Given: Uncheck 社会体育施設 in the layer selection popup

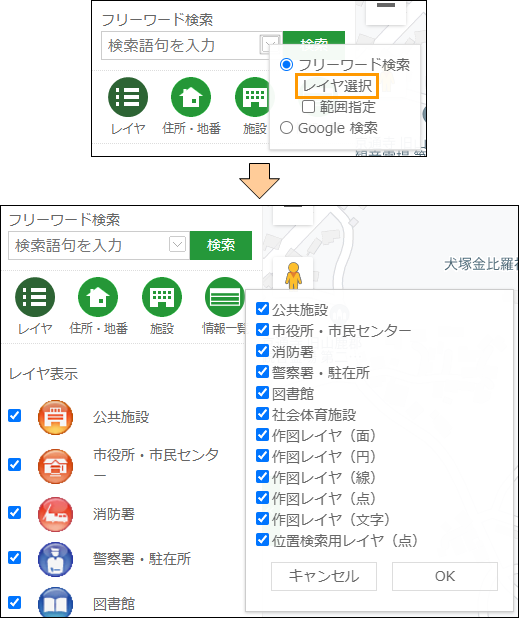Looking at the screenshot, I should (x=262, y=414).
